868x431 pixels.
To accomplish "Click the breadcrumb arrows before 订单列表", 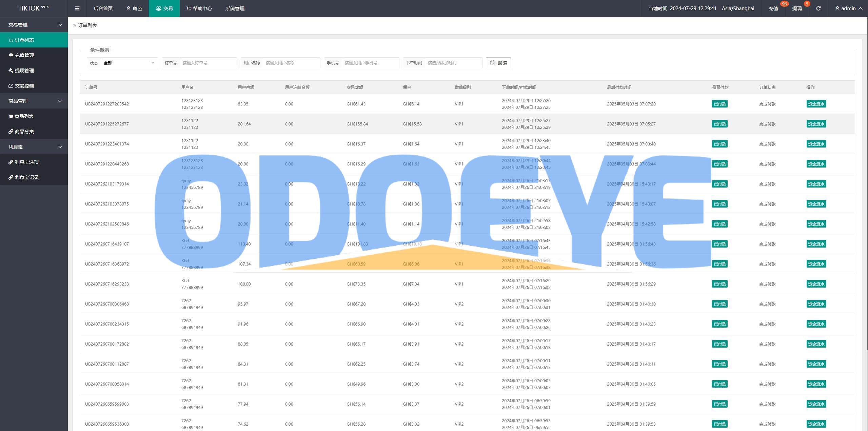I will point(75,25).
